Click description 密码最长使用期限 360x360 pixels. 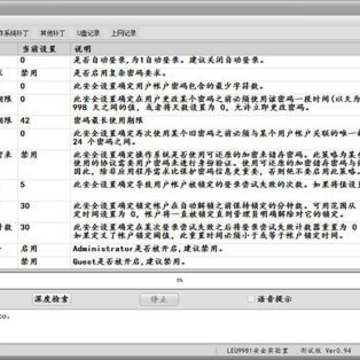click(x=108, y=120)
